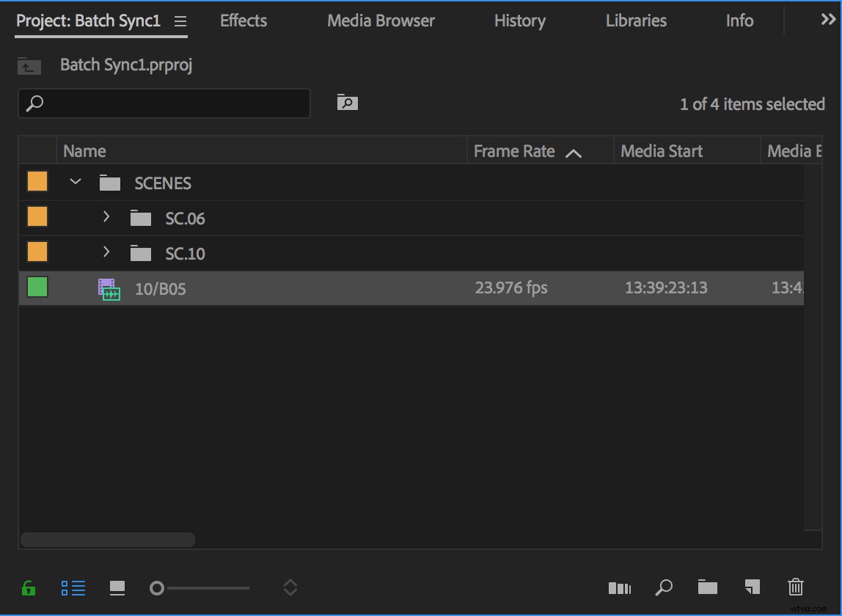Toggle the project writable lock
This screenshot has width=842, height=616.
tap(28, 587)
